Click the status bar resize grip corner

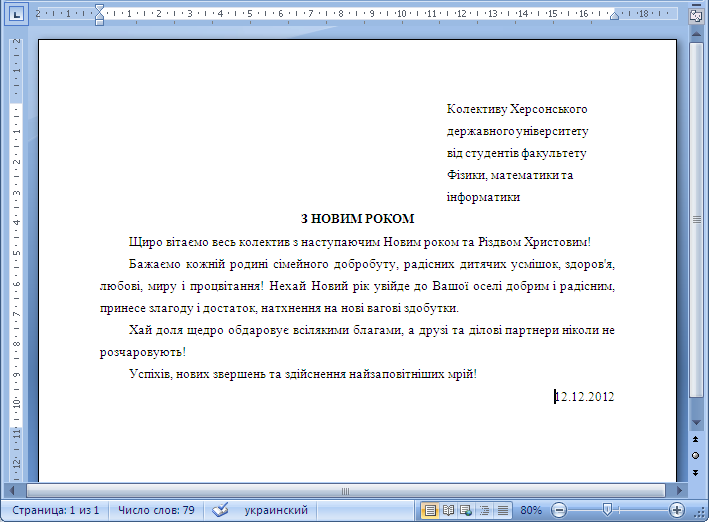700,513
